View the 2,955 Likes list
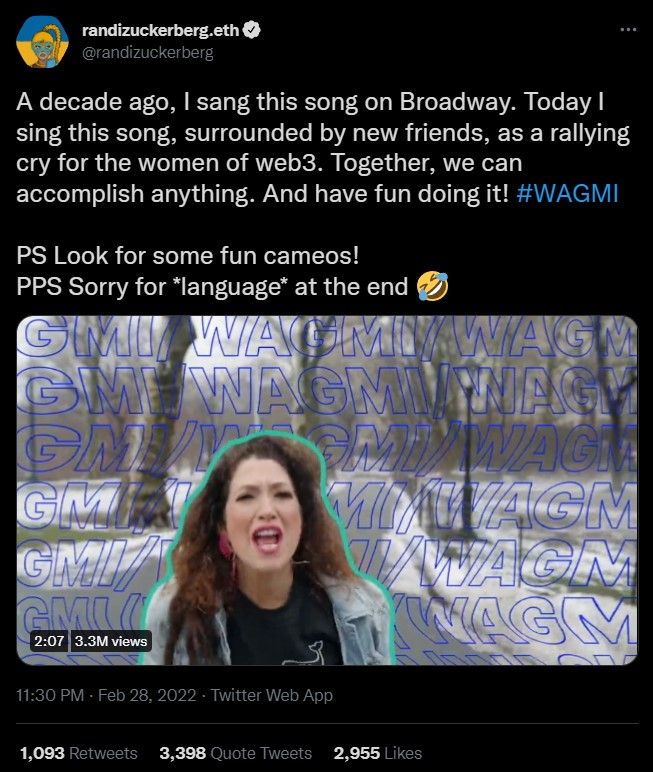The height and width of the screenshot is (772, 653). (378, 753)
